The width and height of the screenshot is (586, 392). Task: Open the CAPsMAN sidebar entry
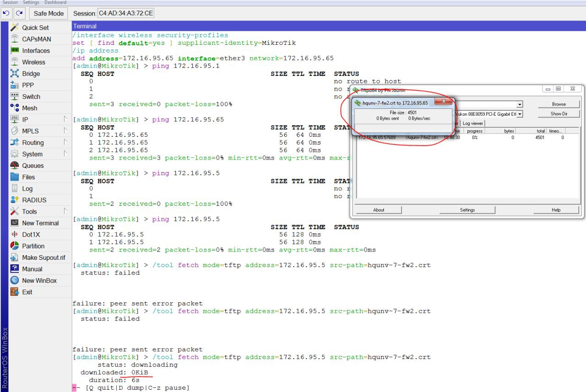click(x=40, y=39)
